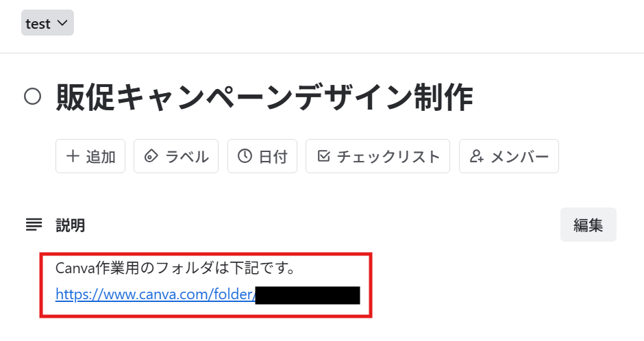
Task: Click the plus icon on 追加 button
Action: pos(73,156)
